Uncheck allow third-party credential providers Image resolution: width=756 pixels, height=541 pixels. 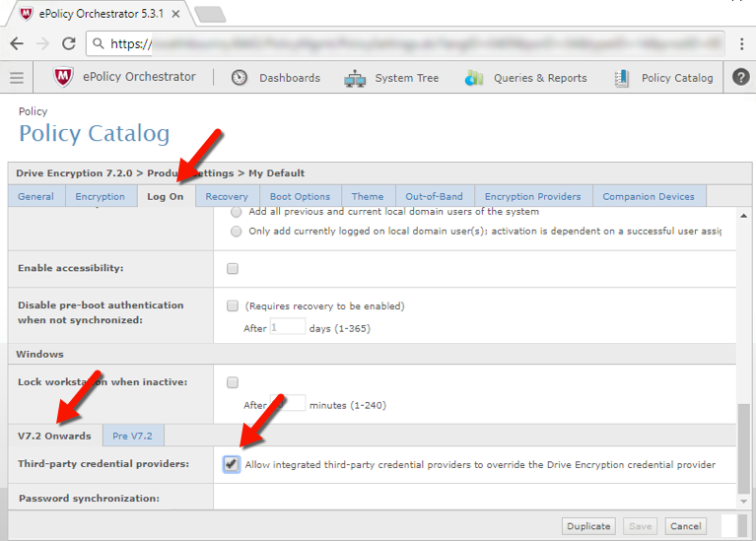(x=232, y=464)
